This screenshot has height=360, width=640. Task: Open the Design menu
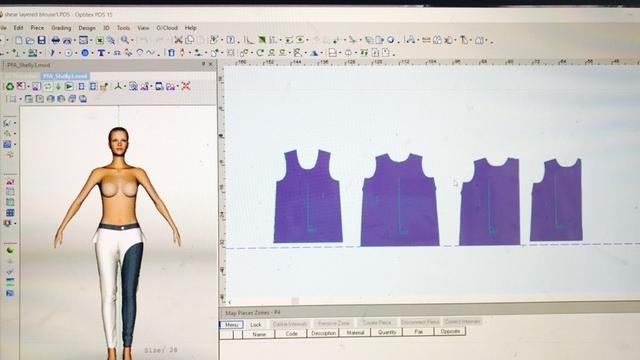pyautogui.click(x=87, y=28)
